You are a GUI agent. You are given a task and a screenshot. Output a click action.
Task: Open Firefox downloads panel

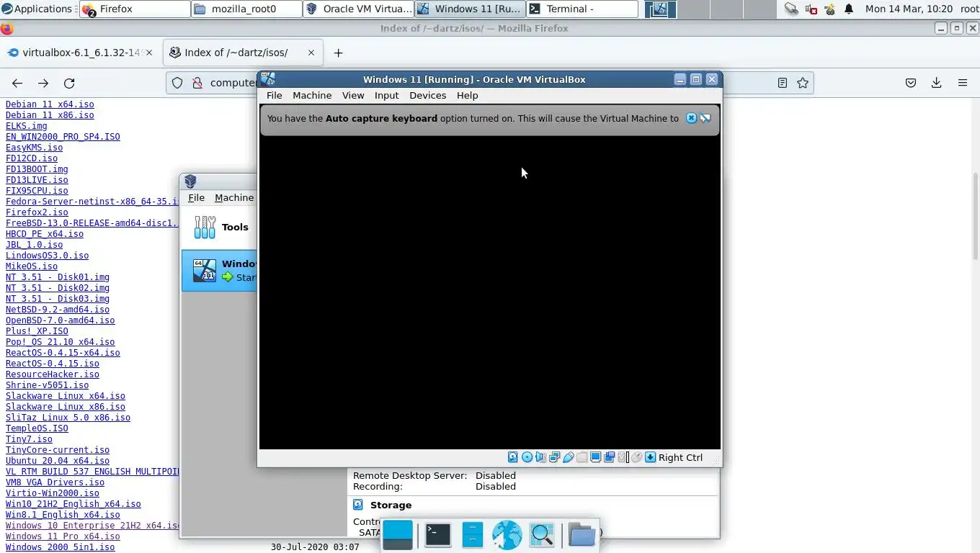[x=937, y=83]
